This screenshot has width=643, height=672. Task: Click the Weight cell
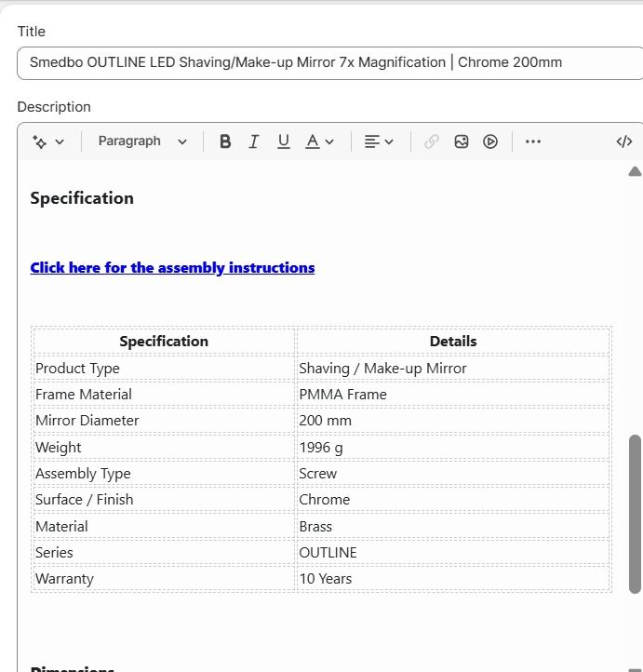(164, 447)
